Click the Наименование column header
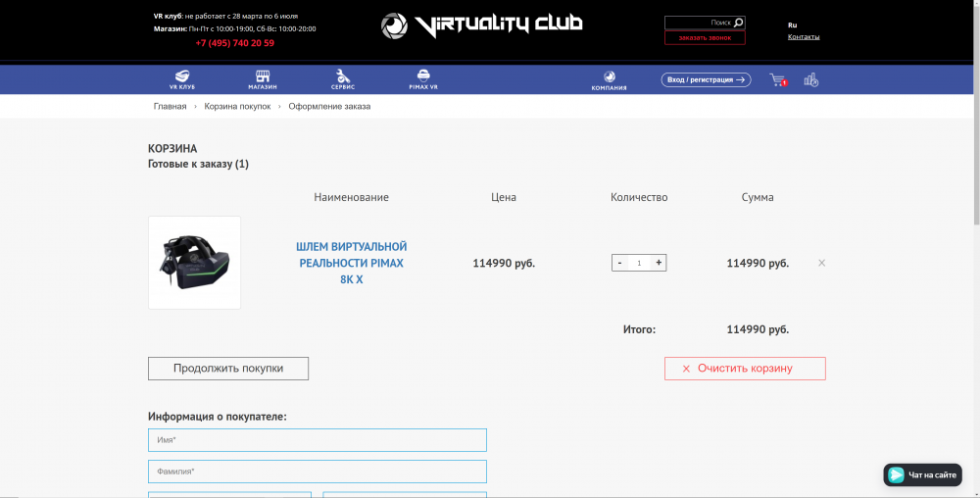Screen dimensions: 980x498 (x=351, y=197)
